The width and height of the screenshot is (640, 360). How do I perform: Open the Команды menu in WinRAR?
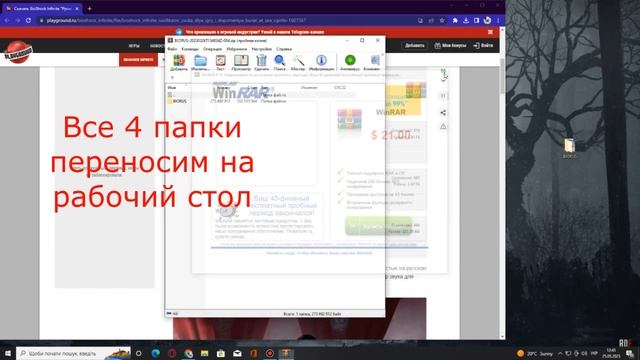[190, 49]
